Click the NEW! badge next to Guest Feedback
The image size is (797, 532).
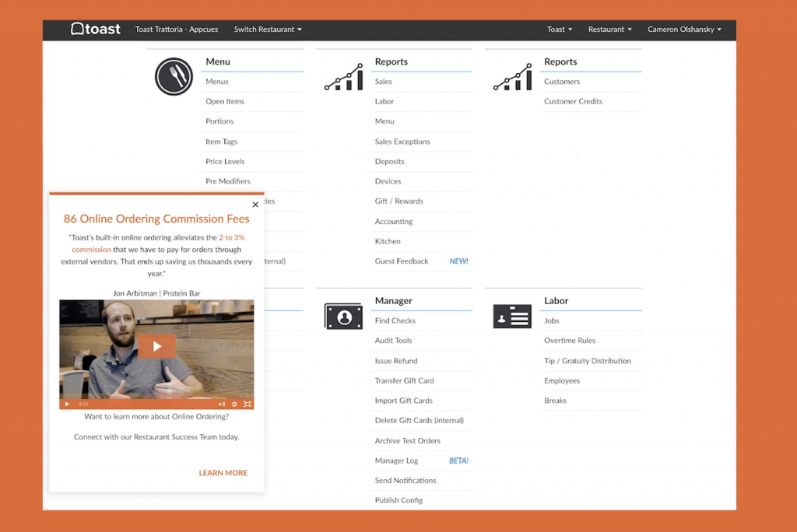(458, 261)
